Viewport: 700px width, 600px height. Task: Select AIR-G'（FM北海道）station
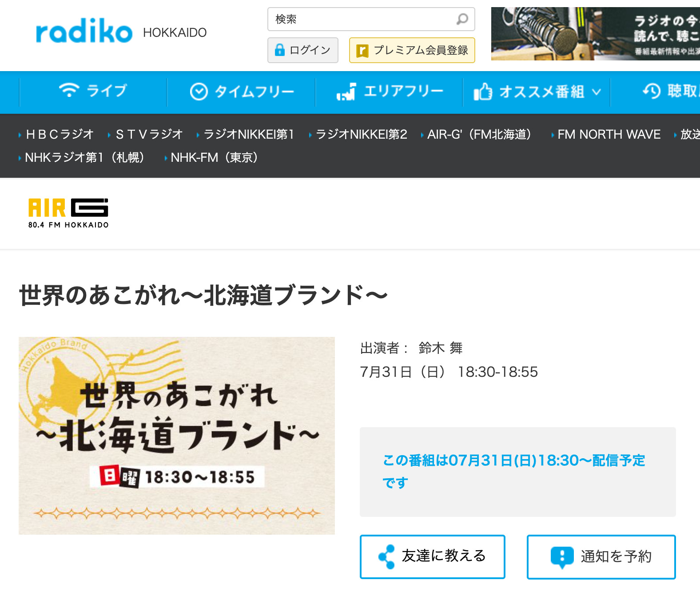479,134
